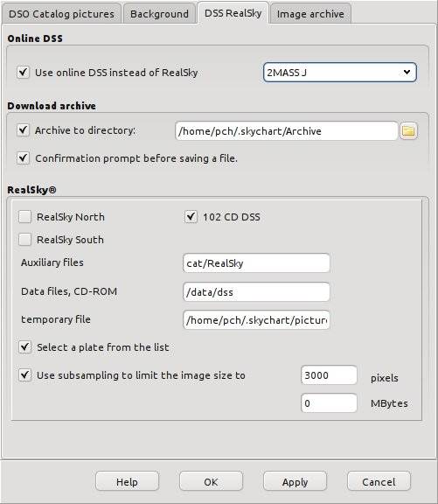Disable confirmation prompt before saving a file
Image resolution: width=438 pixels, height=504 pixels.
[23, 158]
